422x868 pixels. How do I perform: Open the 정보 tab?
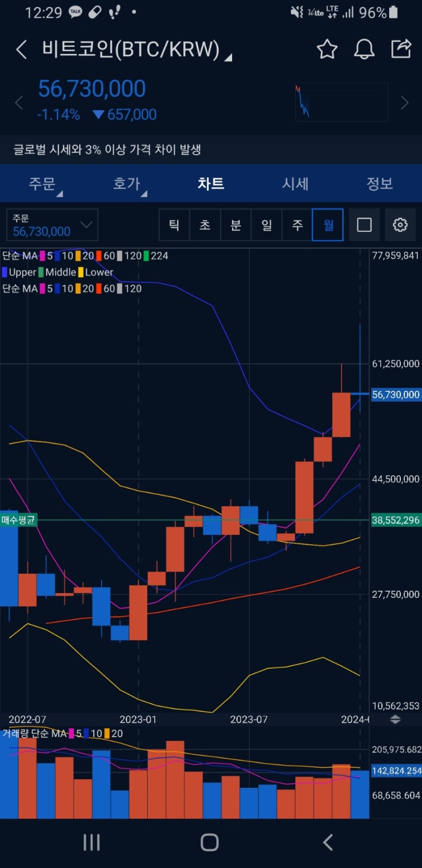tap(380, 184)
